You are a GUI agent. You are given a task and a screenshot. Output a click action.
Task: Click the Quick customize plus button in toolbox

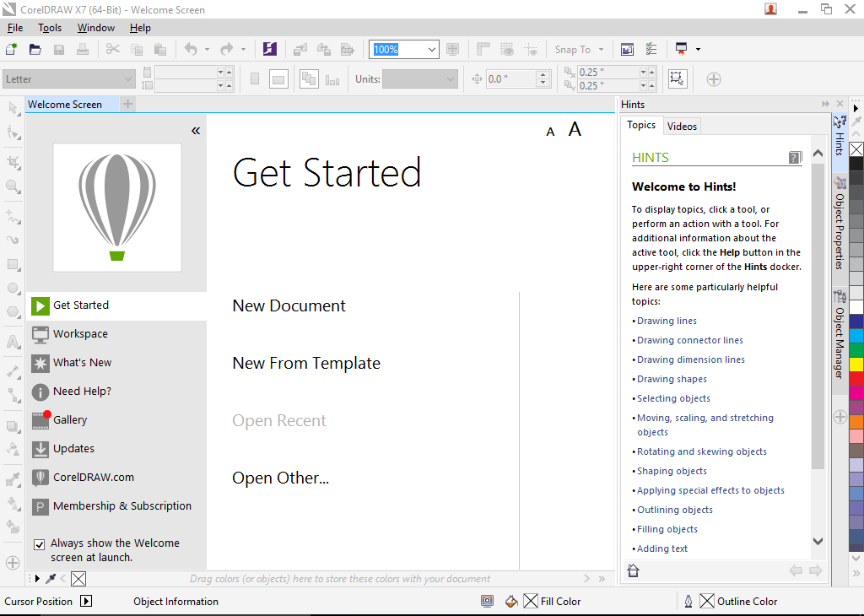pos(13,563)
